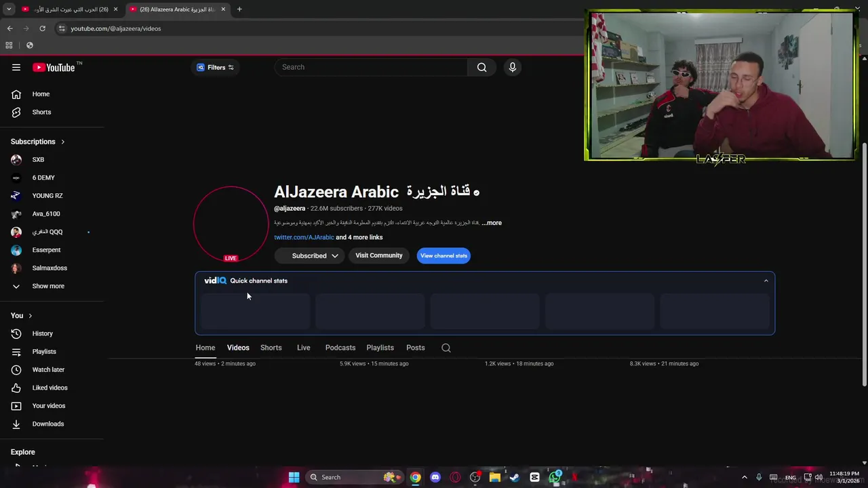The image size is (868, 488).
Task: Show hidden system tray icons
Action: coord(744,477)
